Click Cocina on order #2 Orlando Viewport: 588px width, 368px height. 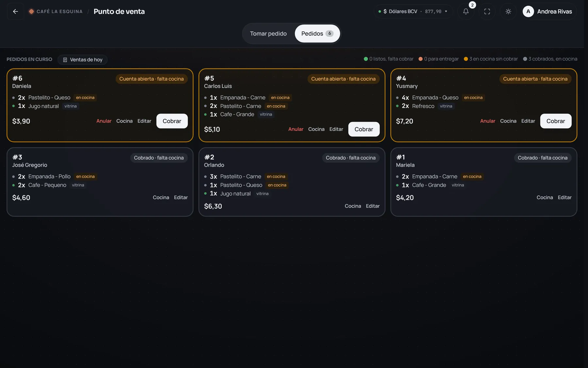pyautogui.click(x=353, y=206)
